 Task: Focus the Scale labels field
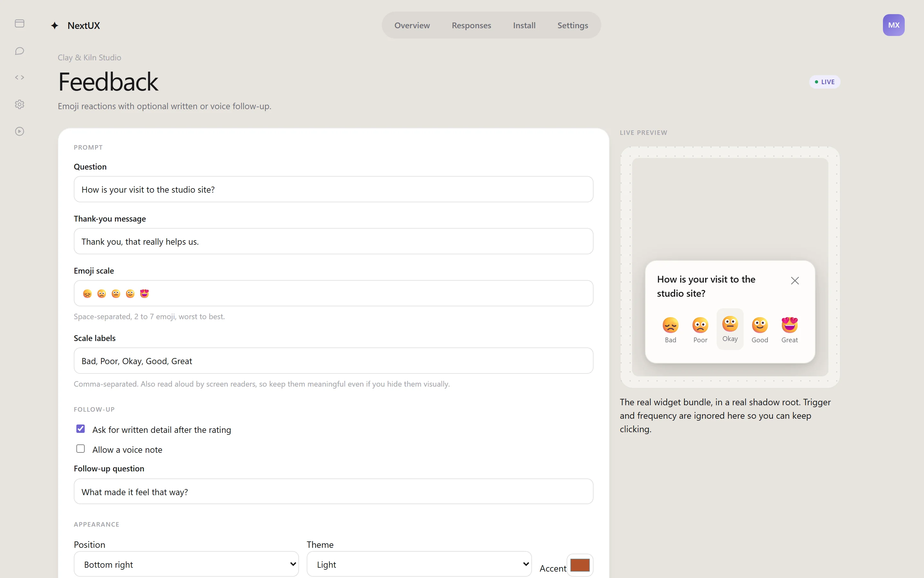(333, 361)
